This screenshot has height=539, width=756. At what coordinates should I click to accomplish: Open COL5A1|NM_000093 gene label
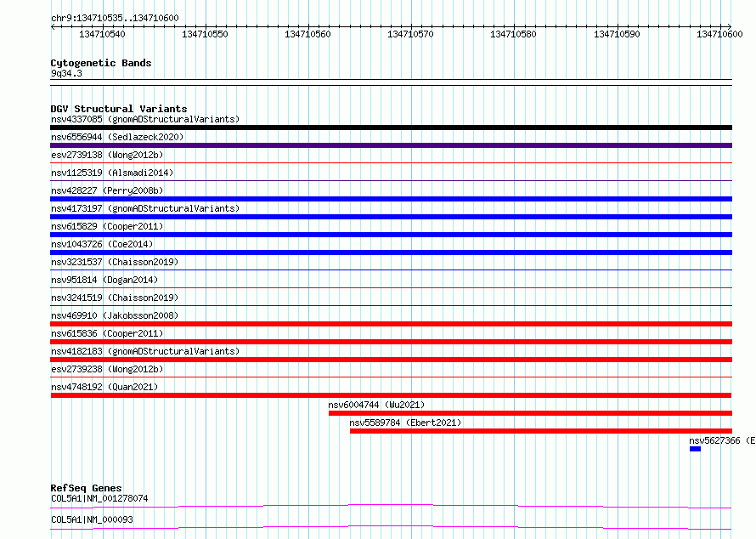[x=92, y=519]
